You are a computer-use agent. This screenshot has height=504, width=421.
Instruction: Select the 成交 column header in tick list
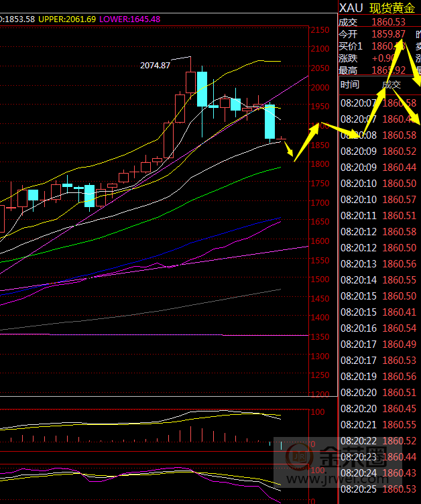391,84
